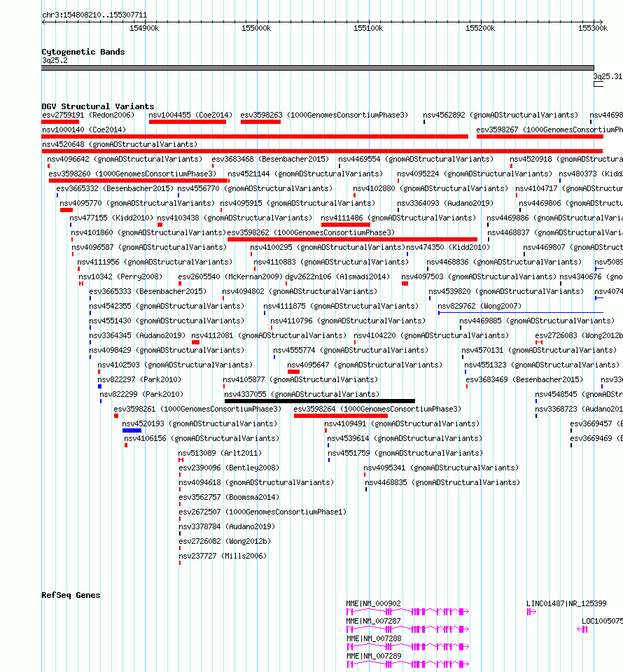Open variant nsv3378784 (Audano2019)
The width and height of the screenshot is (623, 672).
227,526
